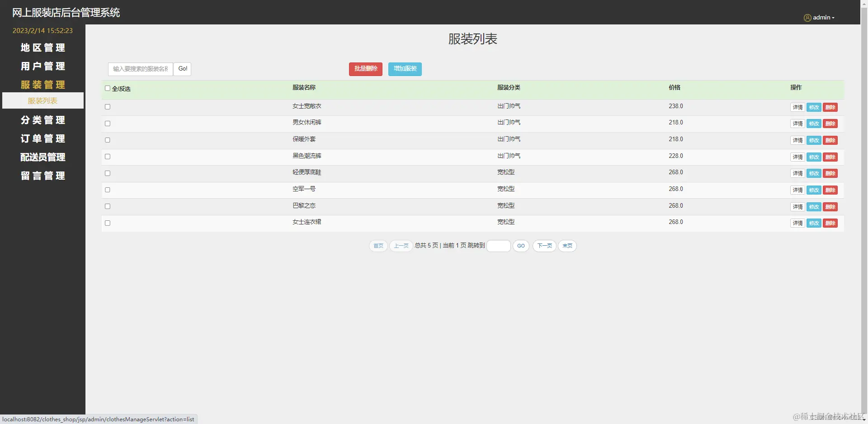Click price 228.0 cell
Viewport: 868px width, 424px height.
click(676, 156)
